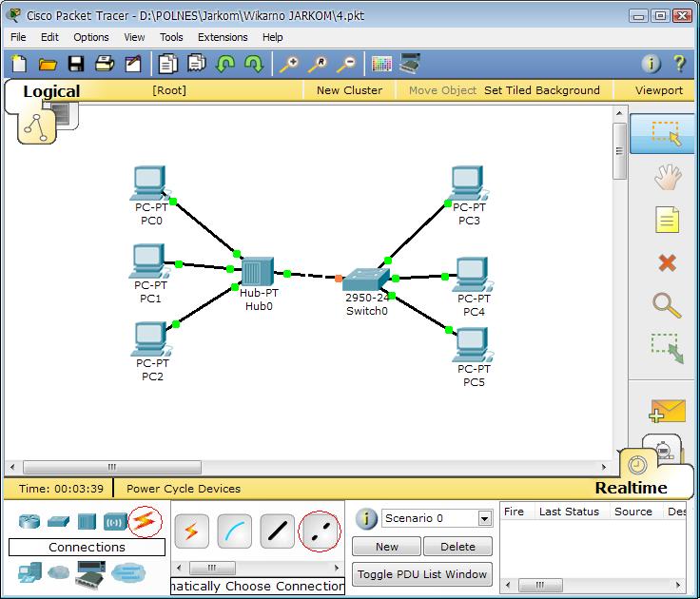
Task: Paste using Paste toolbar icon
Action: (197, 64)
